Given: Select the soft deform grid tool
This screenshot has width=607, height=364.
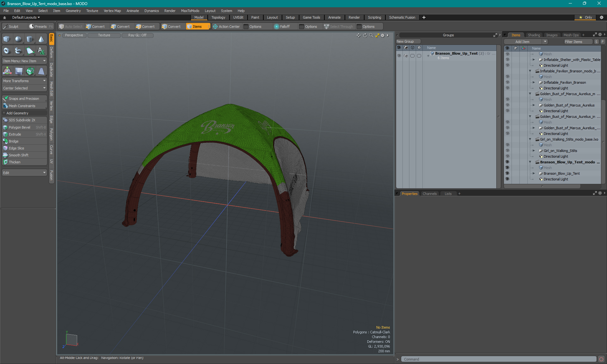Looking at the screenshot, I should point(18,71).
